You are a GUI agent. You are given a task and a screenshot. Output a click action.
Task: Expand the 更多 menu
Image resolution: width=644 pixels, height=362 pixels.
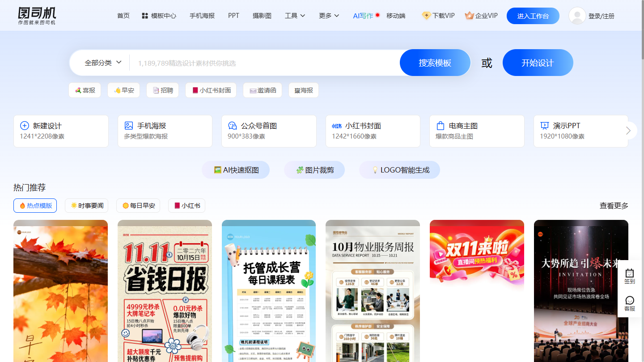coord(329,16)
